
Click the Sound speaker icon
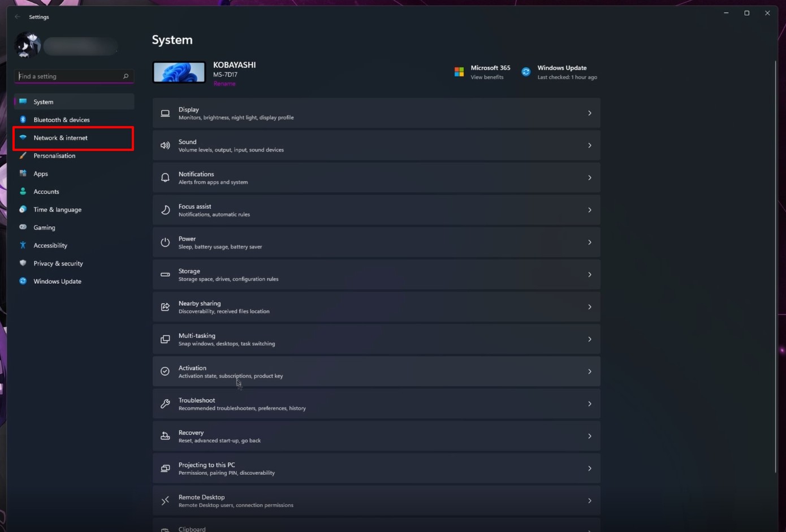pos(165,145)
